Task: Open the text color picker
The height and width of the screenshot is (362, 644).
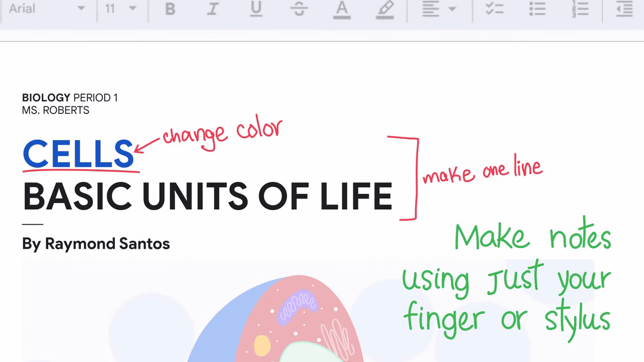Action: (342, 10)
